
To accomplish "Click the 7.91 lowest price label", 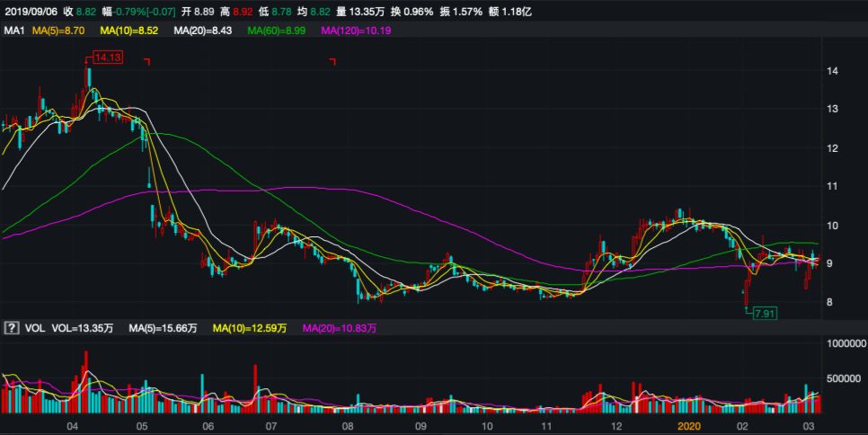I will pos(763,313).
